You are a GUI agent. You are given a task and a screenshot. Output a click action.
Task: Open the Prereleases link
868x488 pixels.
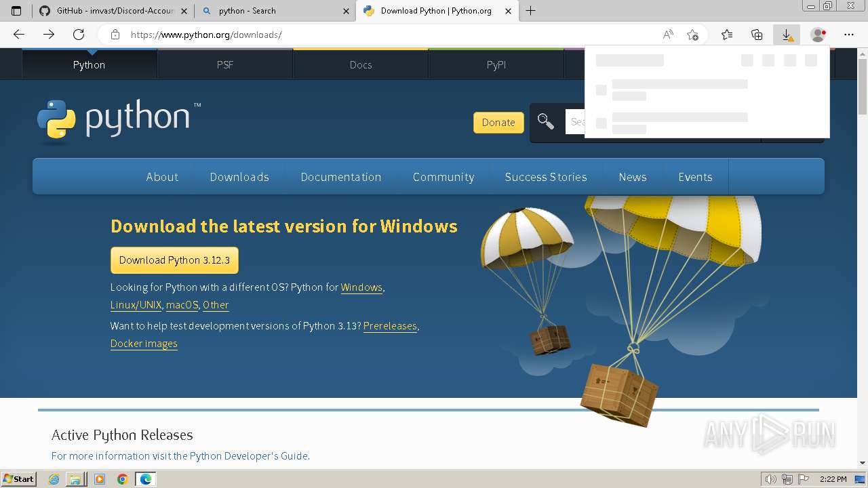click(390, 326)
